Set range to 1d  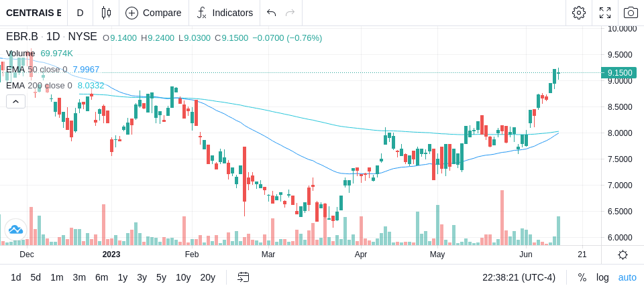point(15,277)
